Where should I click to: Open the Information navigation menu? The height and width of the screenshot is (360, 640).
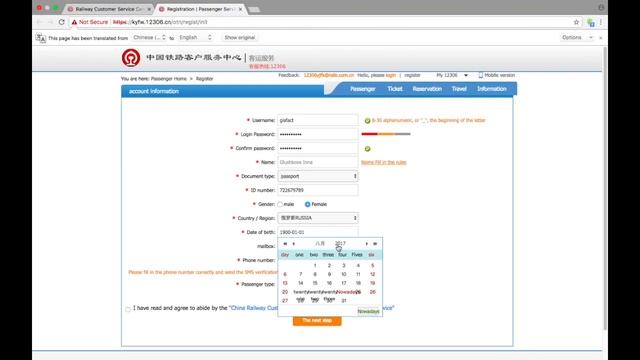pyautogui.click(x=491, y=89)
